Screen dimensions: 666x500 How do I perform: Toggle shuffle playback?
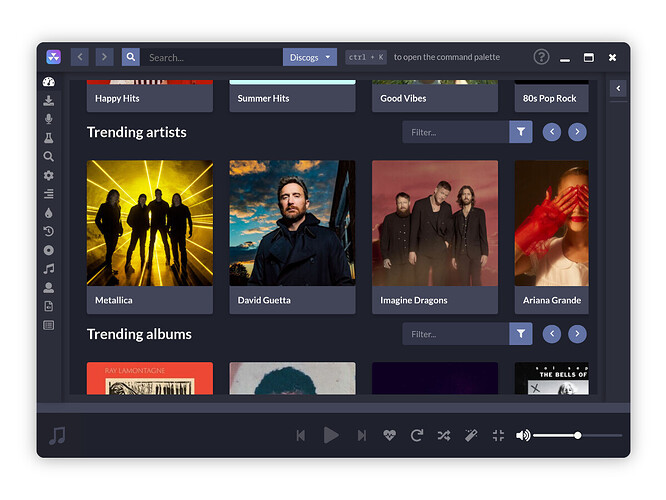(444, 435)
